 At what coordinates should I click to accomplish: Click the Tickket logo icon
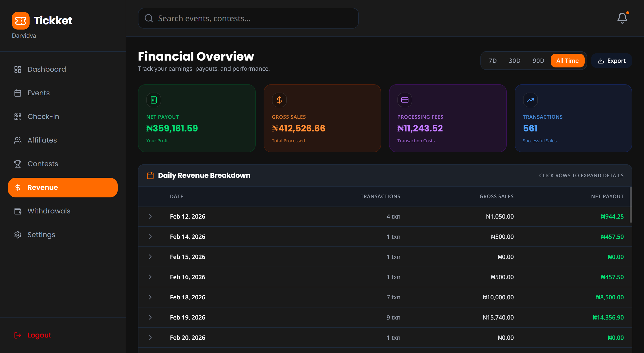tap(20, 20)
